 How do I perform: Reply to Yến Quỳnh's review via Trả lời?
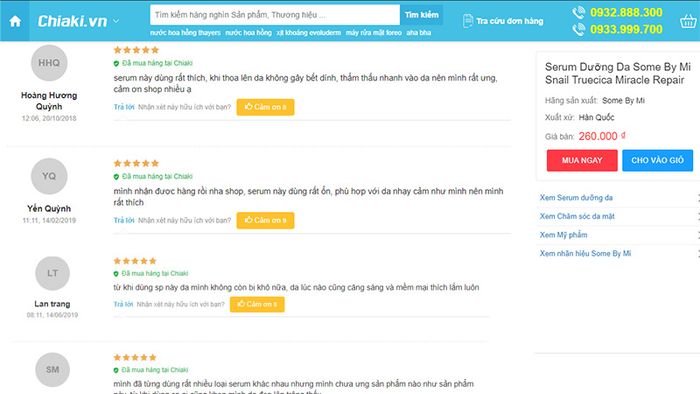coord(124,220)
